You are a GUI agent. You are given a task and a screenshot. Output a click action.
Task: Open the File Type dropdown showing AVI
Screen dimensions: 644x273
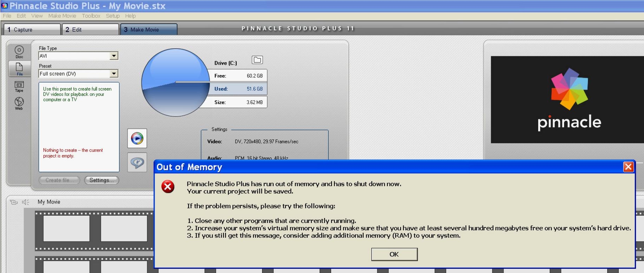[78, 56]
